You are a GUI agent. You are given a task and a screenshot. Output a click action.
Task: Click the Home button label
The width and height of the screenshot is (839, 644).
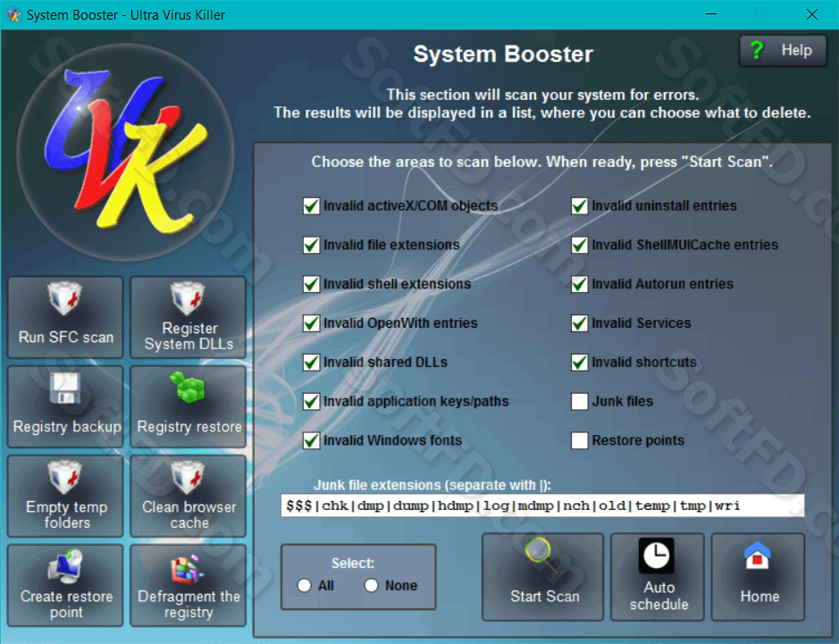[x=759, y=597]
